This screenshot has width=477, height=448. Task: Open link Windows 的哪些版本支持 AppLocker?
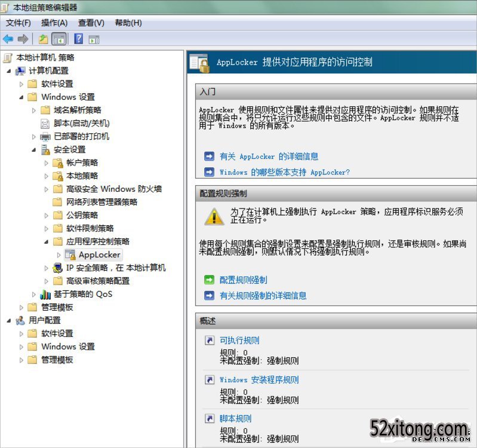pyautogui.click(x=285, y=172)
